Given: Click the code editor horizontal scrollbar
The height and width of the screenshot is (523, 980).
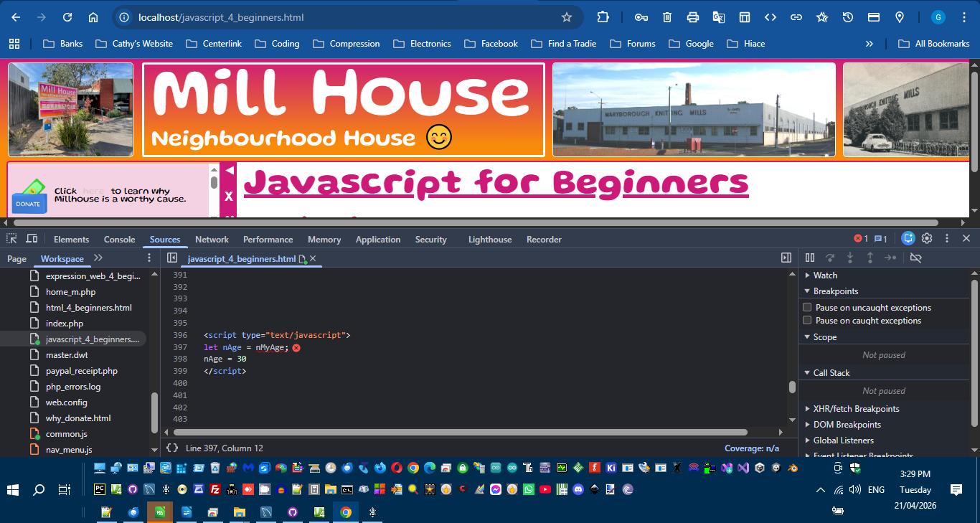Looking at the screenshot, I should click(460, 432).
